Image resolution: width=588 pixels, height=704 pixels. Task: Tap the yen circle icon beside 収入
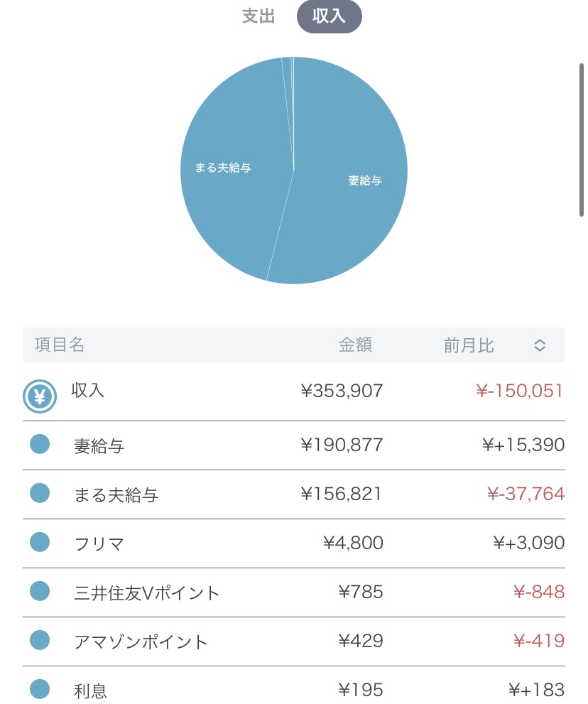point(40,396)
